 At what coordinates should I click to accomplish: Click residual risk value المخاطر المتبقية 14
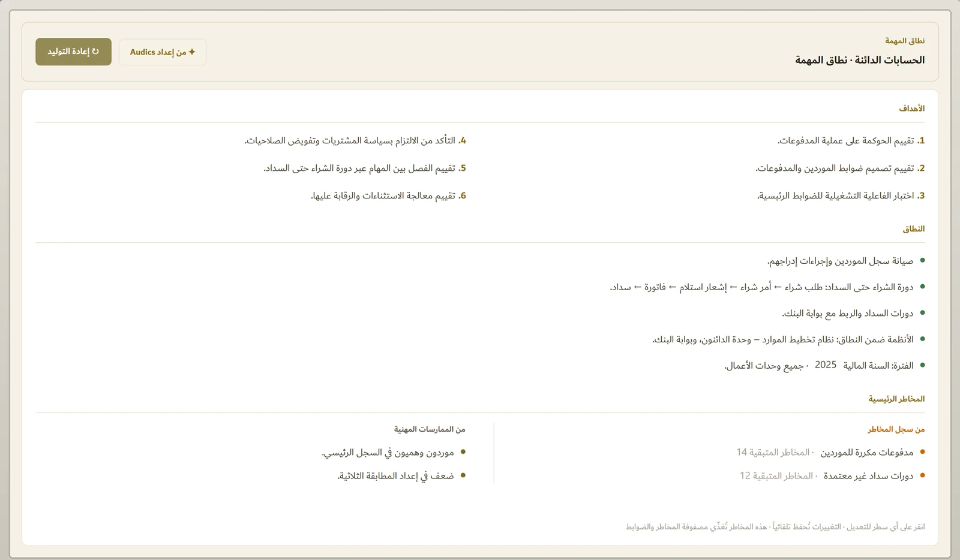[x=773, y=452]
